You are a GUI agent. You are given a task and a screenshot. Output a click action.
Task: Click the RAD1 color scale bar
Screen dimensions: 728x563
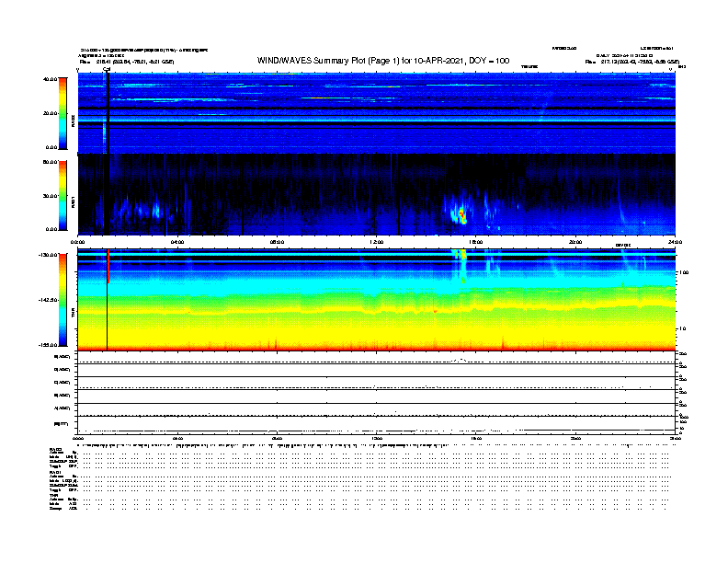63,195
